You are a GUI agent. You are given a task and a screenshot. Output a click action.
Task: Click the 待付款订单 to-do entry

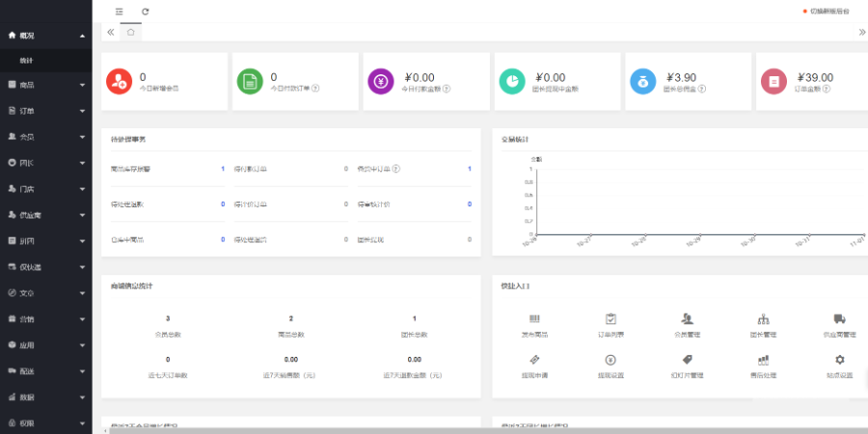coord(250,169)
